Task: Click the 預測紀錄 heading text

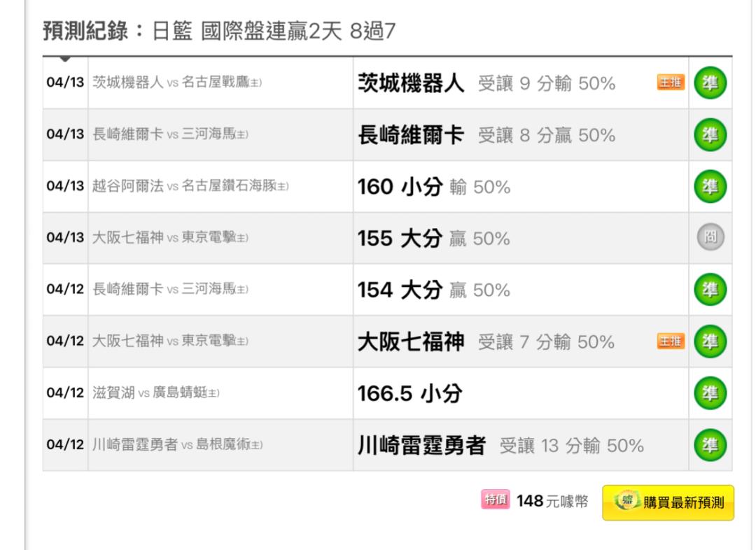Action: click(85, 31)
